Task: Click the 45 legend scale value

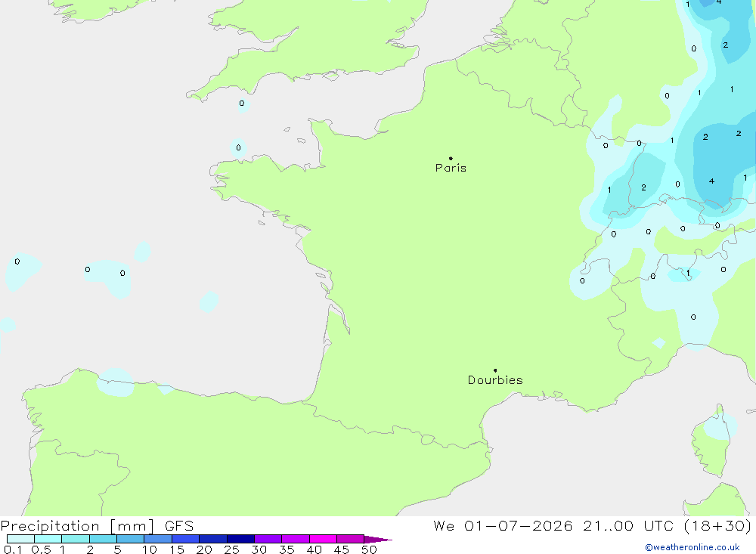Action: point(342,549)
